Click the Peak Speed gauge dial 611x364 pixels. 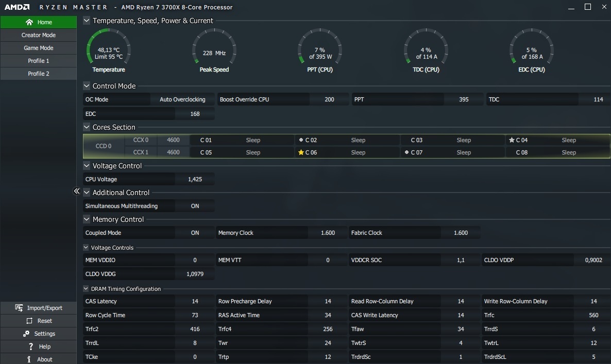pos(214,47)
